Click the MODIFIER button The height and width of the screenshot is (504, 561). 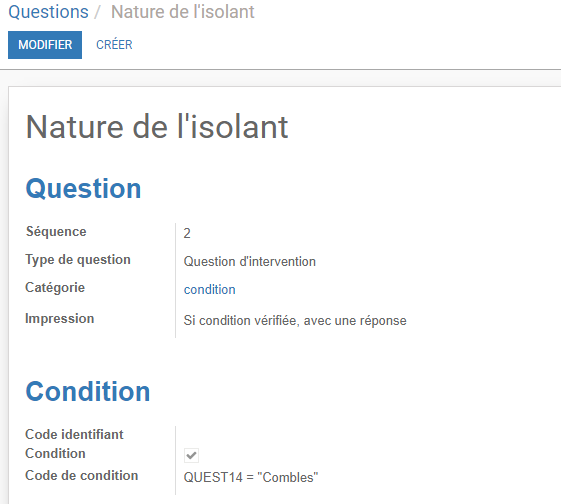coord(45,45)
